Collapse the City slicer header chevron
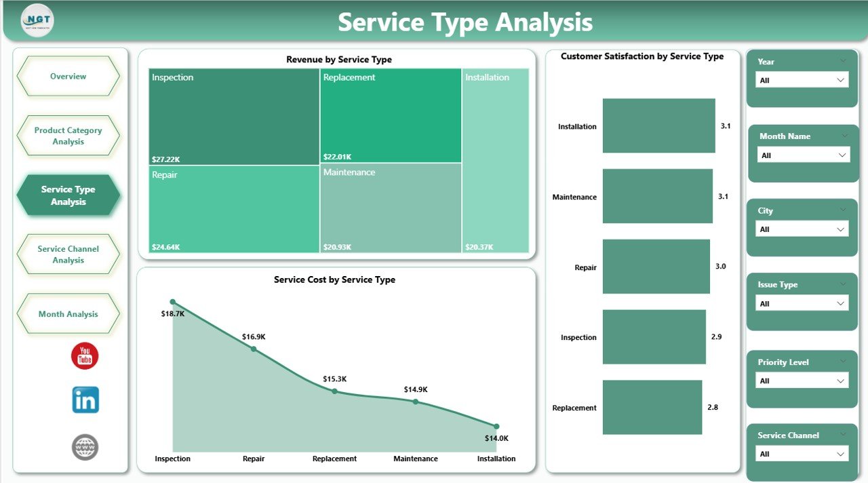Image resolution: width=868 pixels, height=483 pixels. coord(842,210)
